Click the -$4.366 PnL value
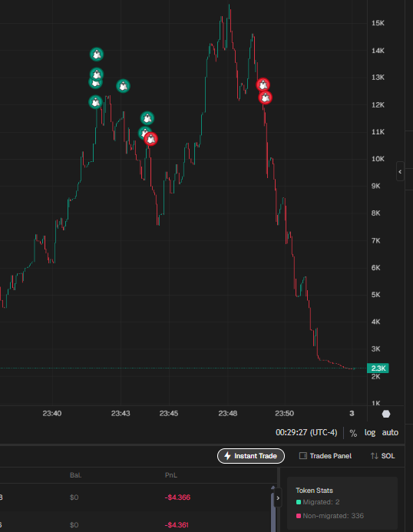 [177, 497]
